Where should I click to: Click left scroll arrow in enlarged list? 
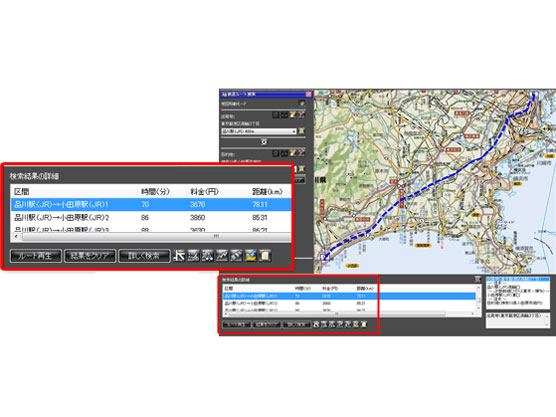[16, 236]
